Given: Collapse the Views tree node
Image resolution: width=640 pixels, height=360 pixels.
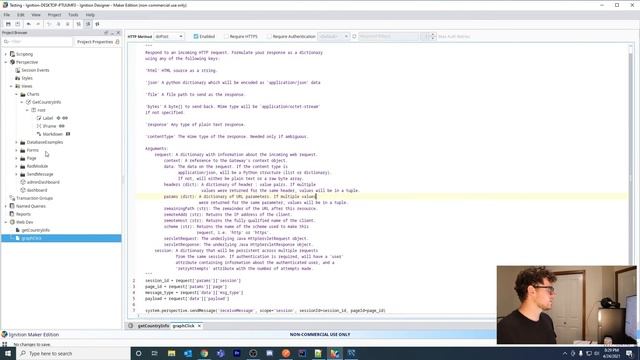Looking at the screenshot, I should click(x=11, y=86).
